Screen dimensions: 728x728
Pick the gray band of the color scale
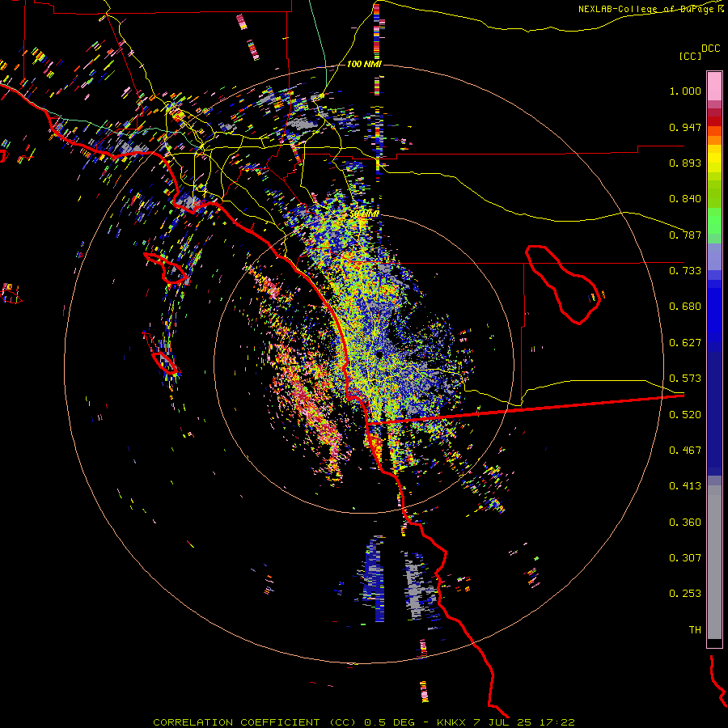pos(714,562)
